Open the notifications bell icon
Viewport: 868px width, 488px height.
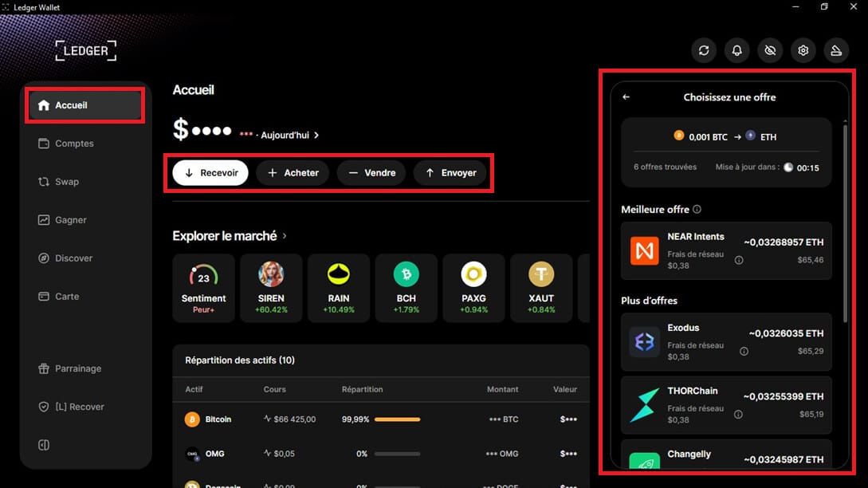(x=737, y=51)
